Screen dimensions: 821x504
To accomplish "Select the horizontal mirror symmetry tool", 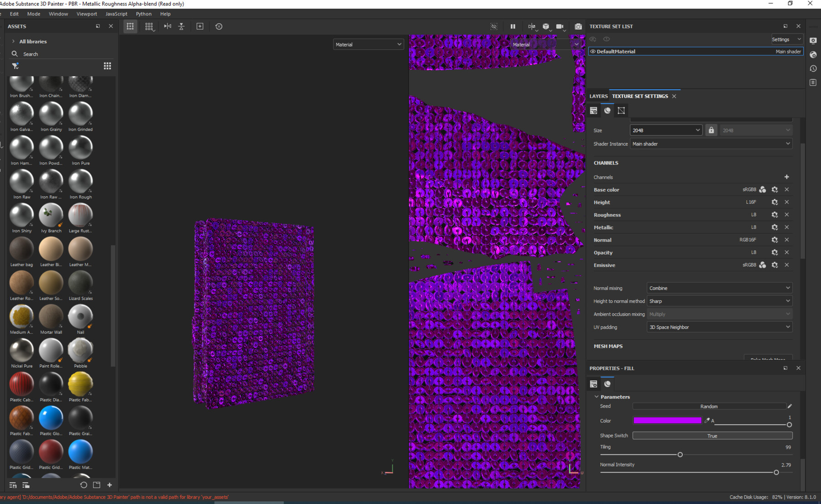I will click(167, 26).
